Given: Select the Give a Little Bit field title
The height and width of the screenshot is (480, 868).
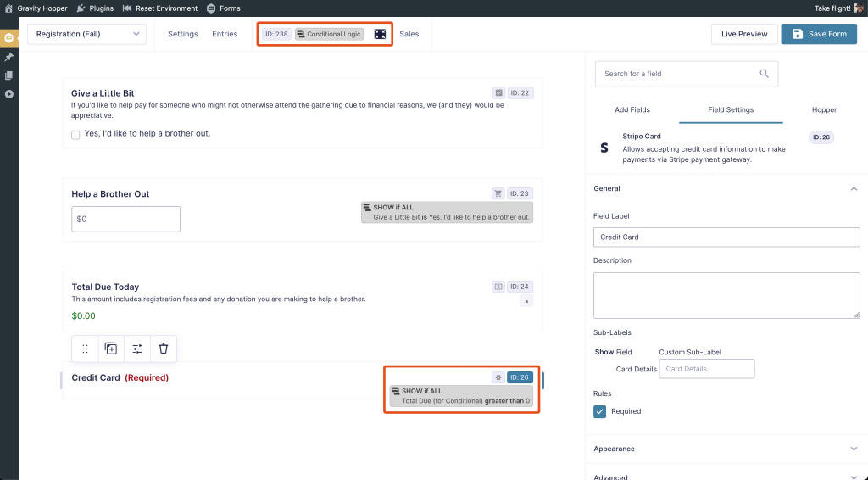Looking at the screenshot, I should click(x=103, y=93).
